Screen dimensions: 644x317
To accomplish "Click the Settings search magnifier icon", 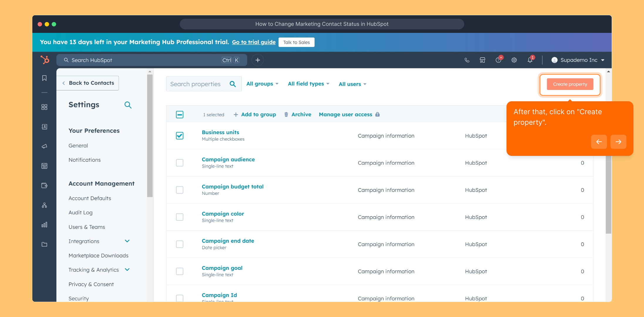I will pos(128,105).
